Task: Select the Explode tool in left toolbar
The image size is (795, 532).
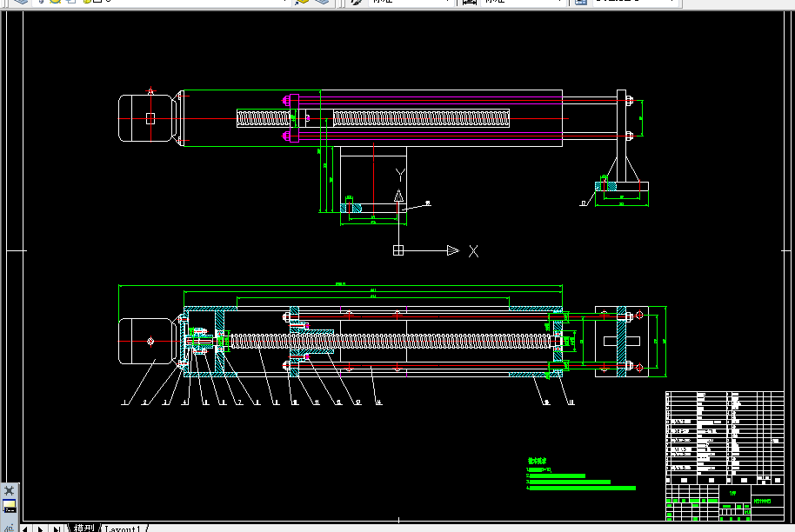Action: coord(9,490)
